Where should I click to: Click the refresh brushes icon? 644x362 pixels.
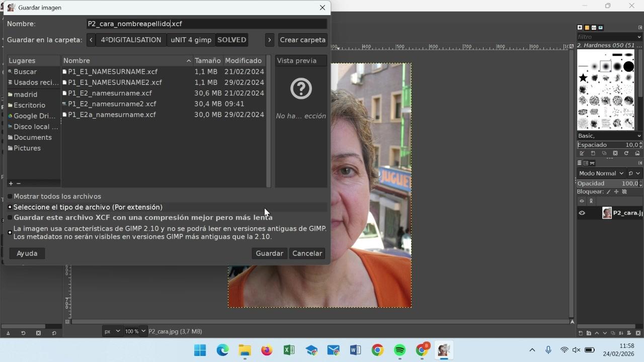tap(626, 153)
